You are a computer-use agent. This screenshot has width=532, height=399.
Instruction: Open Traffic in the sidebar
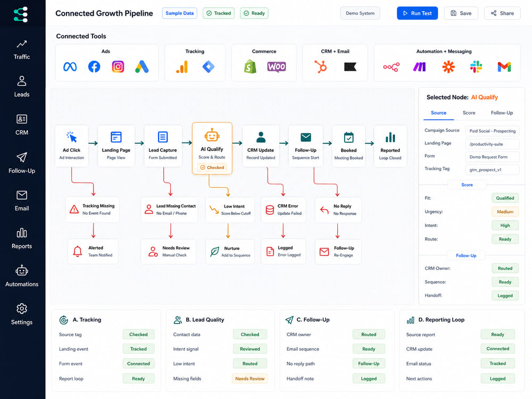pyautogui.click(x=22, y=50)
